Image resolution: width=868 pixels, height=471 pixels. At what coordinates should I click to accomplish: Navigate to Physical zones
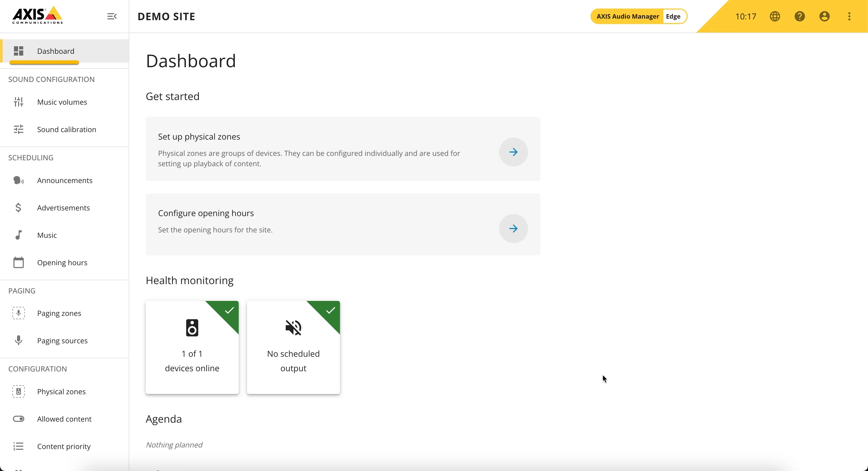[65, 391]
